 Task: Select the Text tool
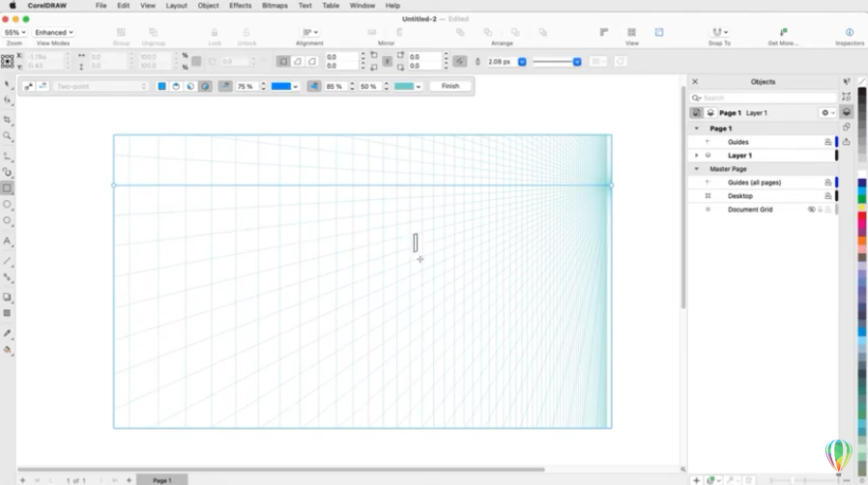[x=7, y=242]
